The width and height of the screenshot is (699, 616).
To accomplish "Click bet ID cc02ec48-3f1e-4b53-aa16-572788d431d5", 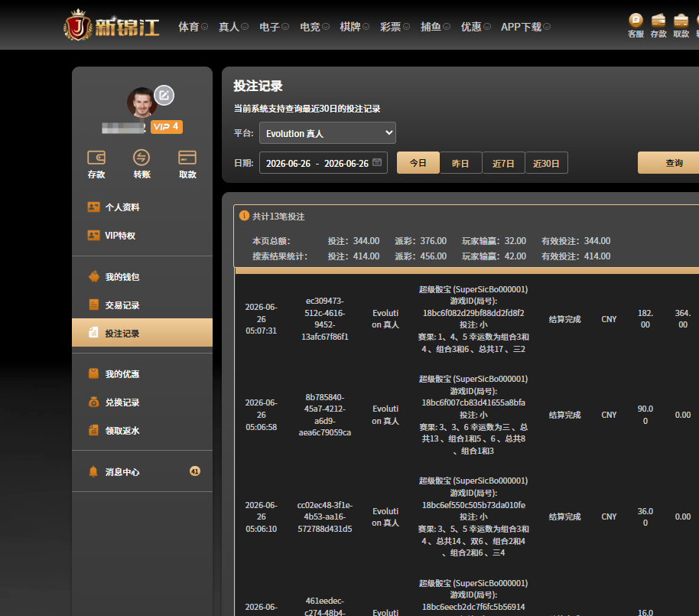I will click(x=325, y=517).
